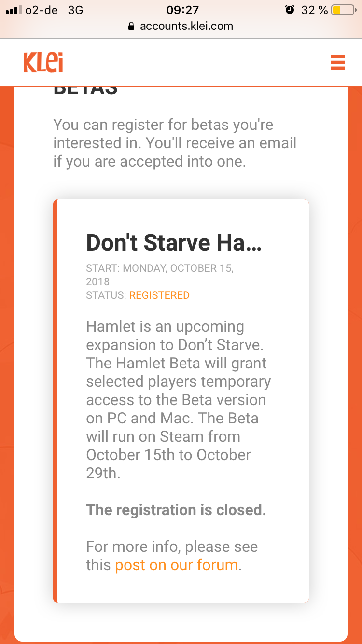362x644 pixels.
Task: Tap the o2-de carrier name
Action: (42, 10)
